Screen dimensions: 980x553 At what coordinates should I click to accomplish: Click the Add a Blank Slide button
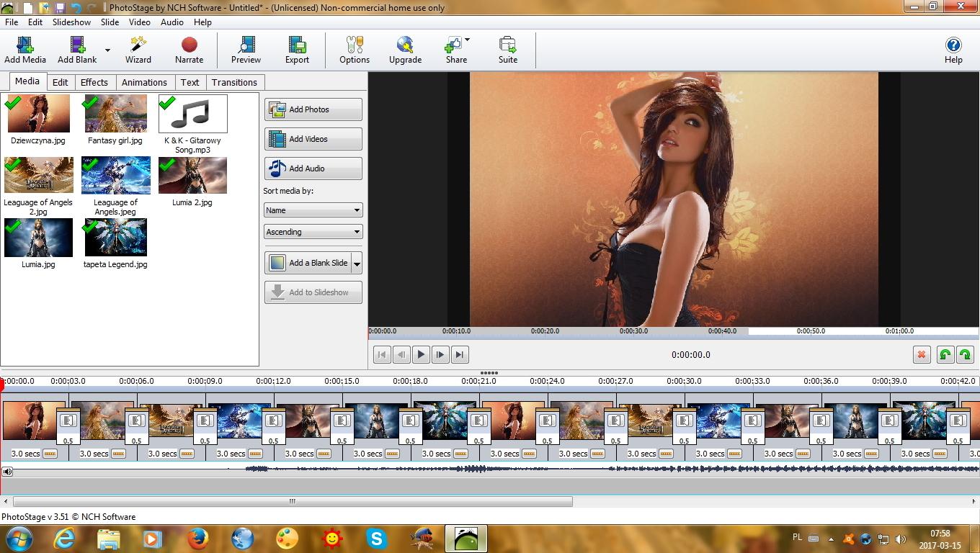point(308,263)
